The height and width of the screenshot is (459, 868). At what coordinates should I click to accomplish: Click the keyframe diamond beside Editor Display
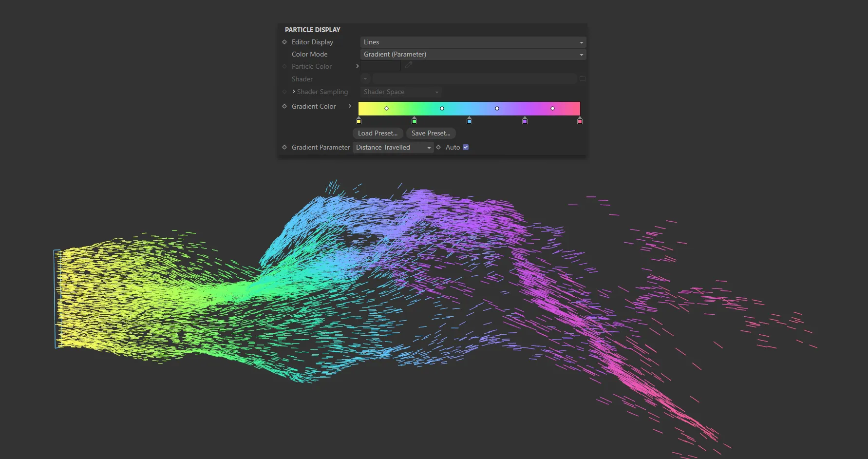coord(284,42)
